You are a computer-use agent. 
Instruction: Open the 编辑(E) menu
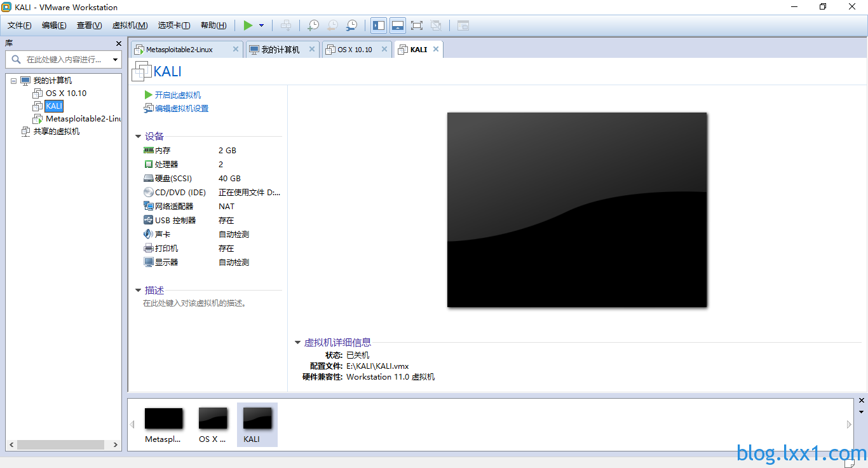pos(54,25)
